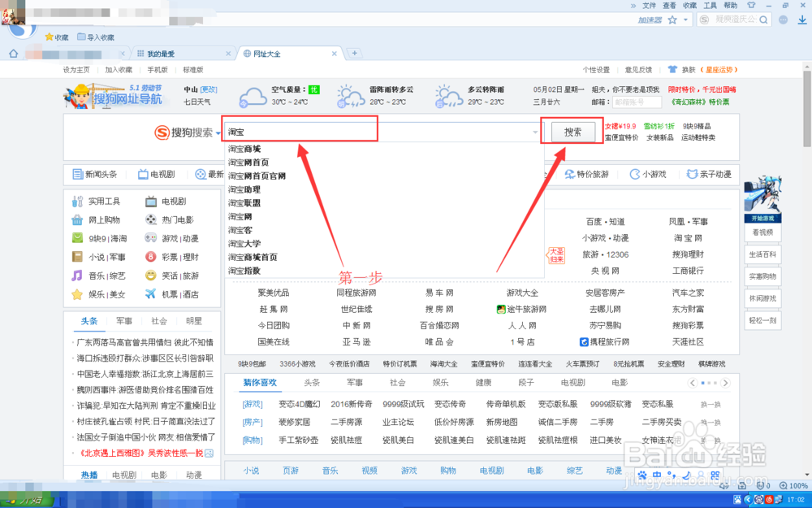Click the 设为主页 link
This screenshot has width=812, height=508.
click(77, 69)
